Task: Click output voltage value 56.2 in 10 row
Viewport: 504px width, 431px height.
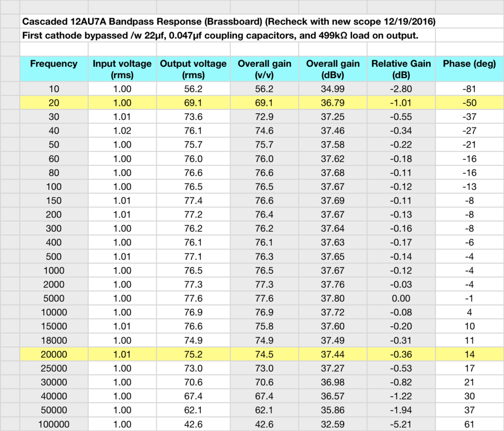Action: pos(193,89)
